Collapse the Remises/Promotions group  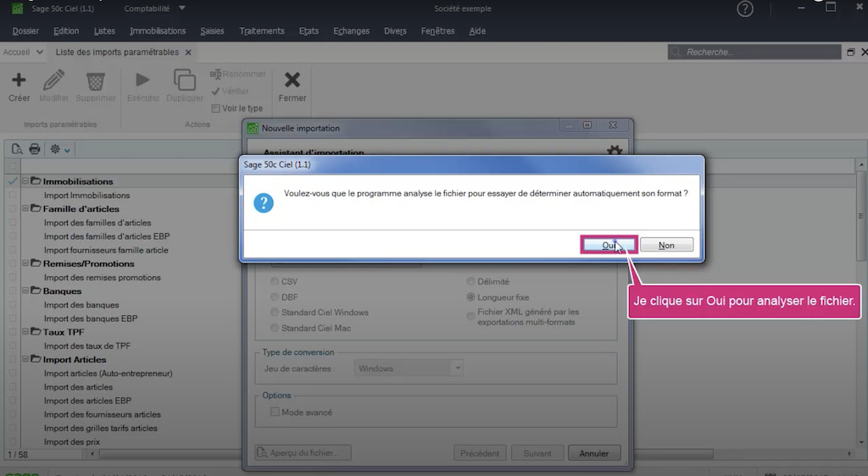click(25, 263)
